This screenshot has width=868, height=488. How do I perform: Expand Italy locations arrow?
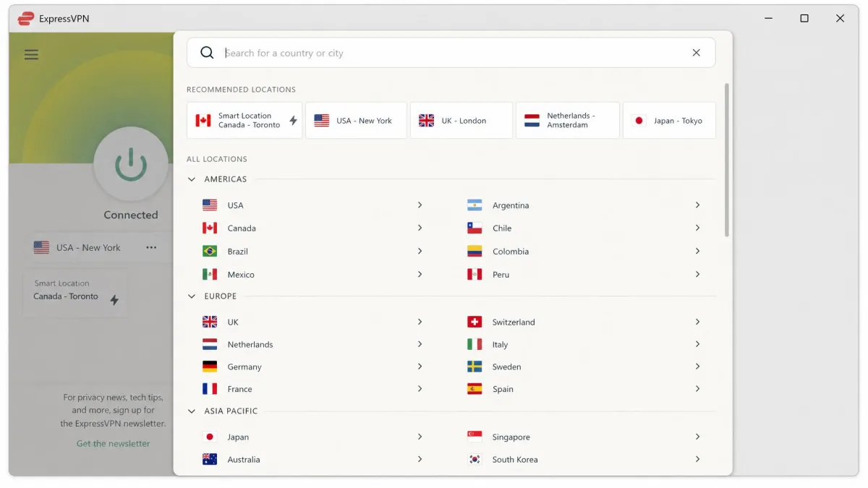pos(697,344)
